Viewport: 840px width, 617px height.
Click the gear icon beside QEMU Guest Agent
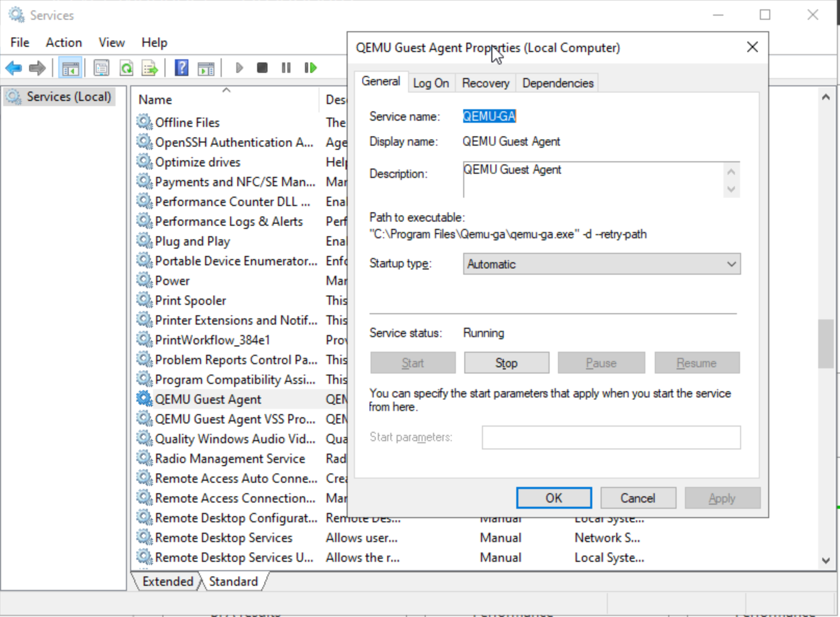pos(144,399)
